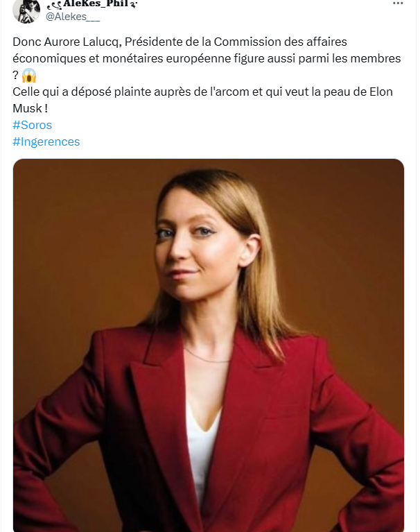Click the white top in the photo
The width and height of the screenshot is (420, 532).
click(202, 444)
